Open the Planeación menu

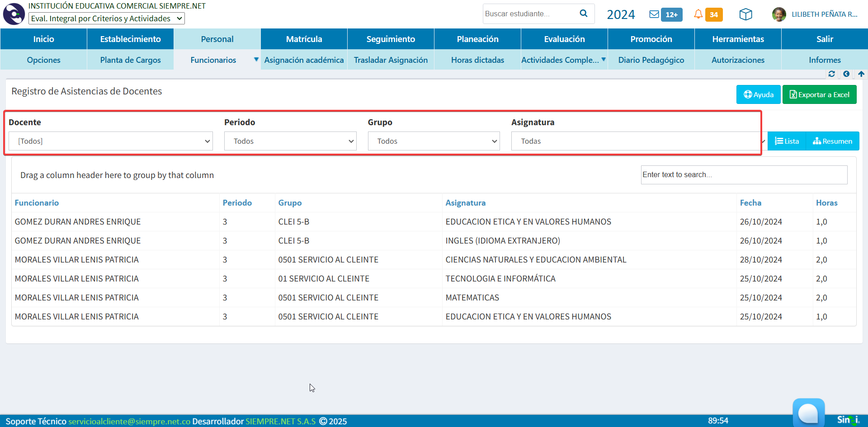point(477,39)
